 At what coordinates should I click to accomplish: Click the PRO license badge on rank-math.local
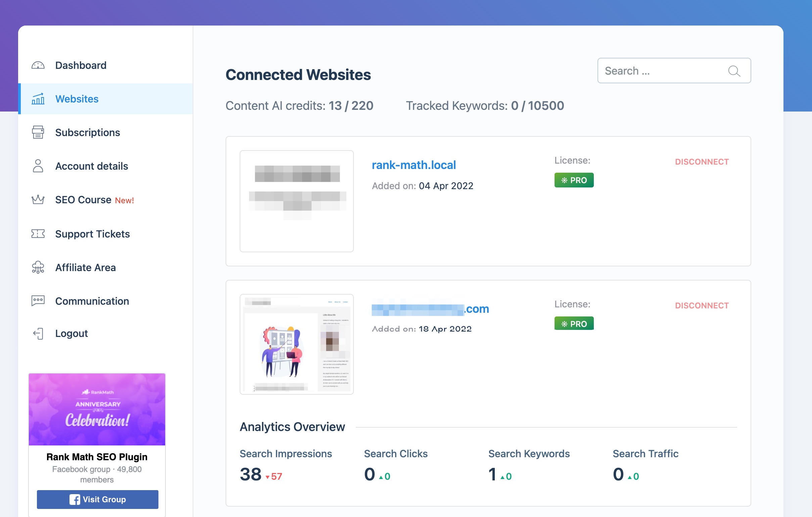pos(573,180)
